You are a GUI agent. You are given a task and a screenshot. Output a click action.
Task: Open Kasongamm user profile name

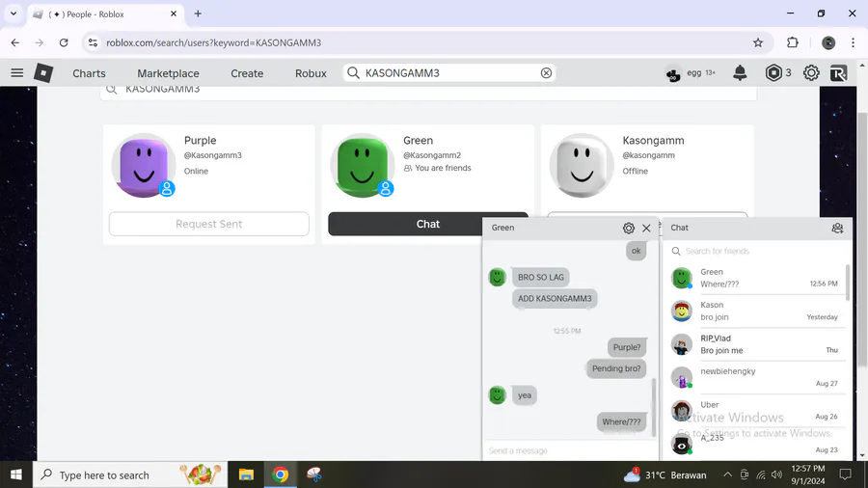653,141
